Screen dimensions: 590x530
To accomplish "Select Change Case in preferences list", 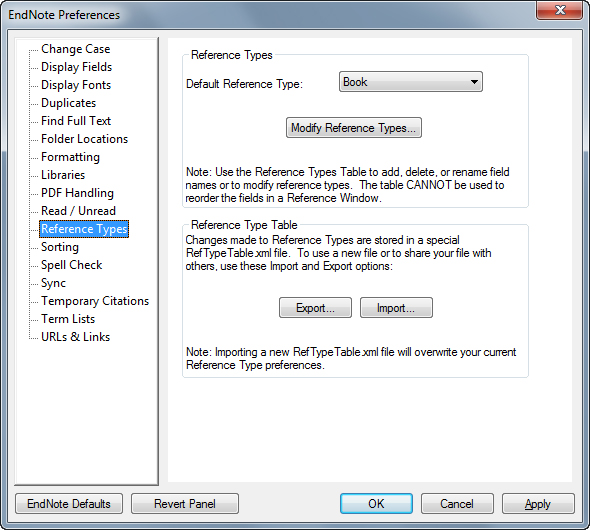I will [x=75, y=49].
